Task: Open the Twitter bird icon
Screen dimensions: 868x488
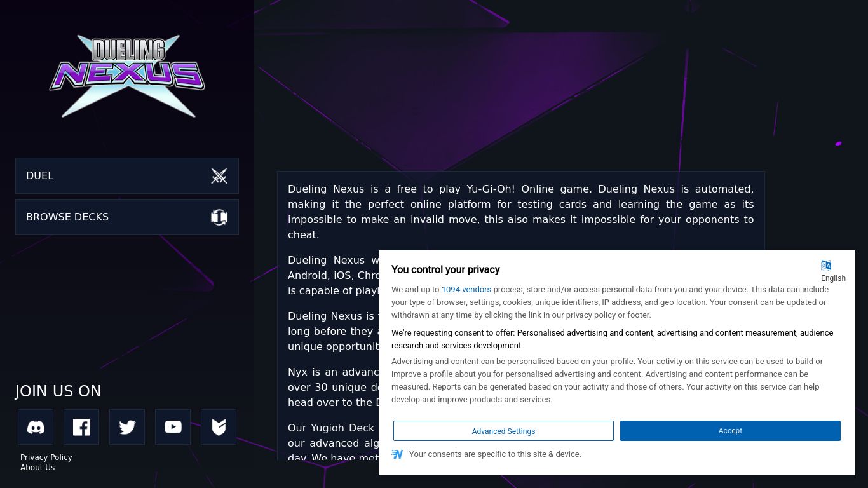Action: point(127,426)
